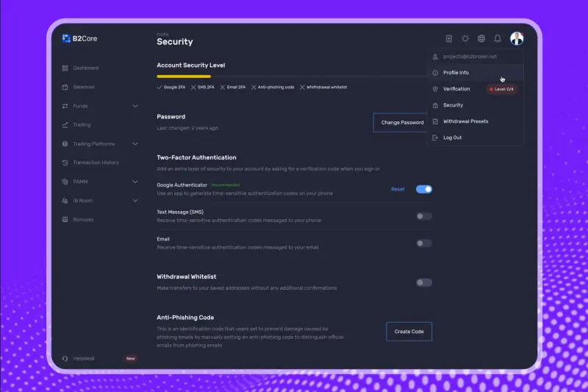Image resolution: width=588 pixels, height=392 pixels.
Task: Click the Transaction History clock icon
Action: 65,163
